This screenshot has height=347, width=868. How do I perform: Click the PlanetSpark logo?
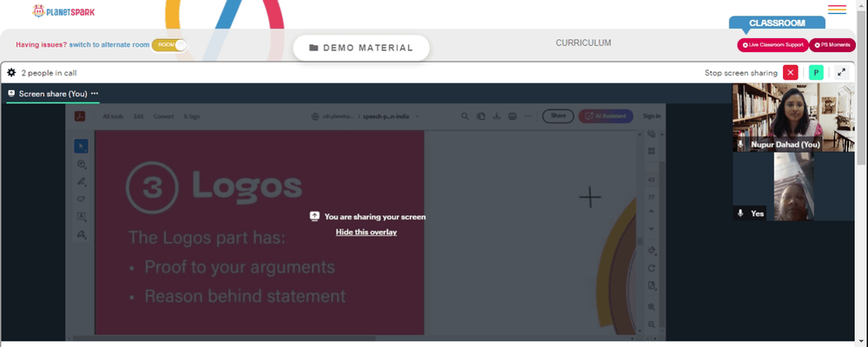tap(63, 11)
